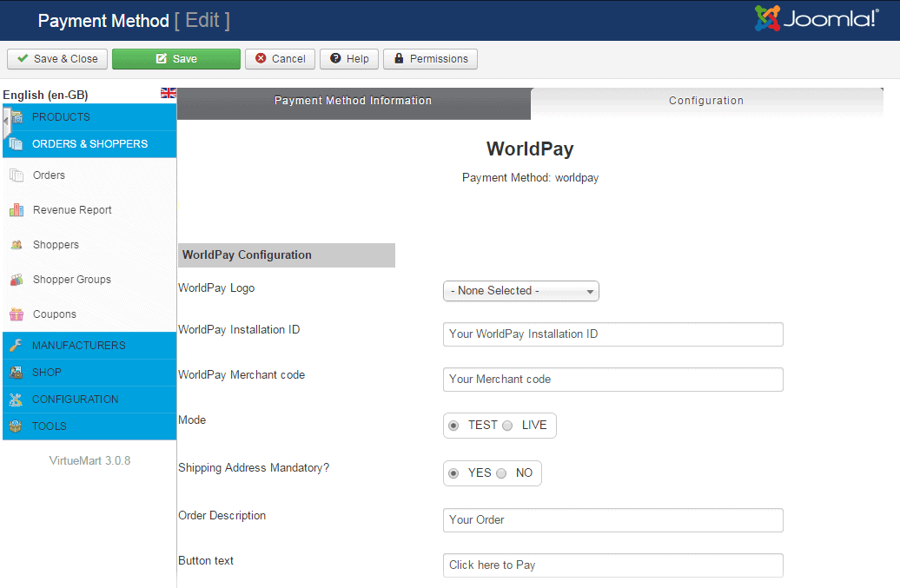Click the Products menu icon
This screenshot has height=588, width=900.
point(17,117)
